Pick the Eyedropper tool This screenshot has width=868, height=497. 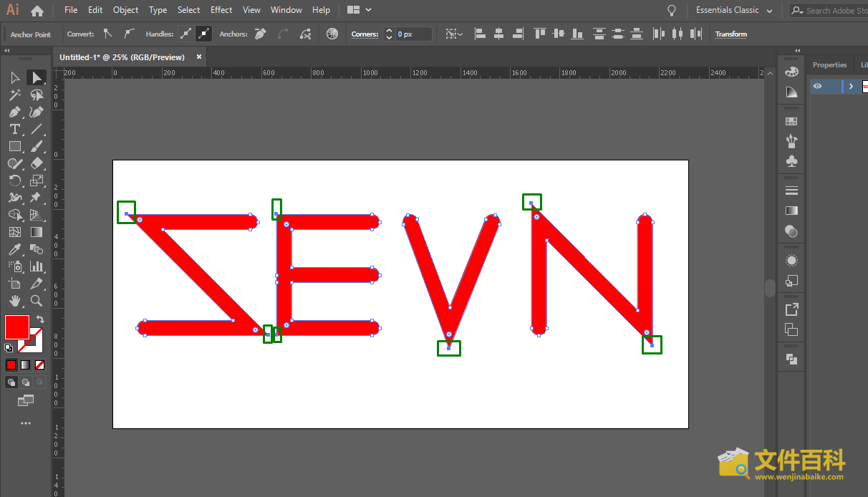(x=14, y=249)
